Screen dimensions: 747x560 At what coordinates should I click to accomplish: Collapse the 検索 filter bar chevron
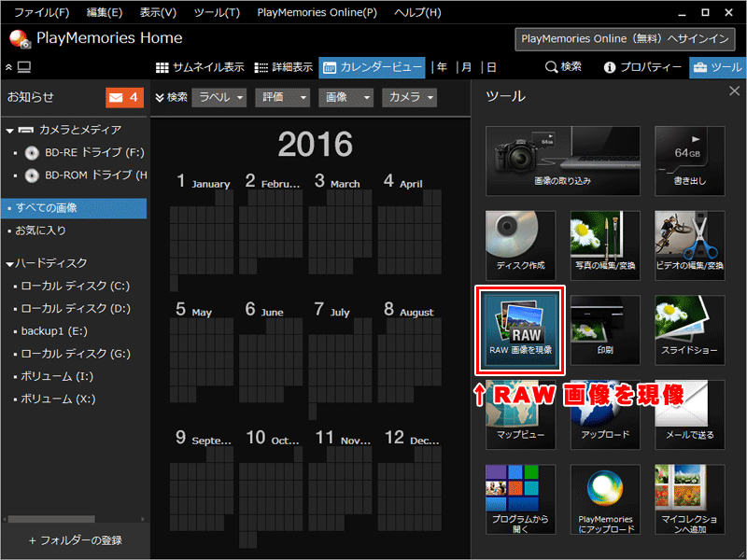(160, 98)
